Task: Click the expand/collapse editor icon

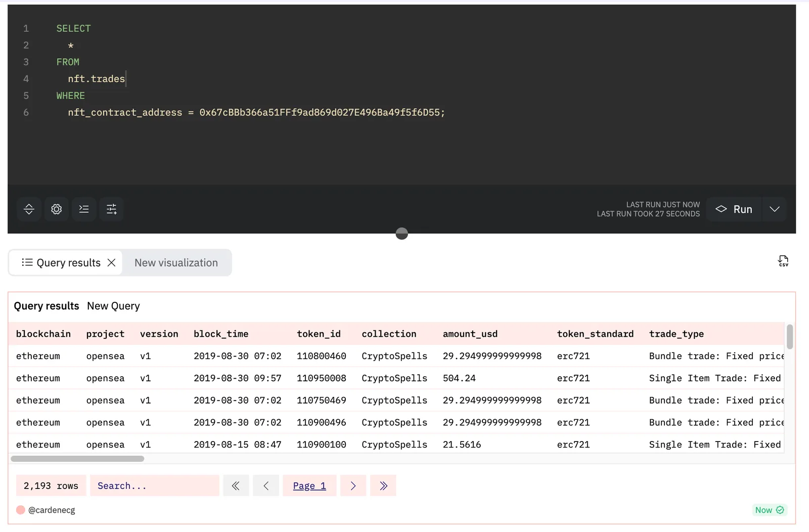Action: point(29,209)
